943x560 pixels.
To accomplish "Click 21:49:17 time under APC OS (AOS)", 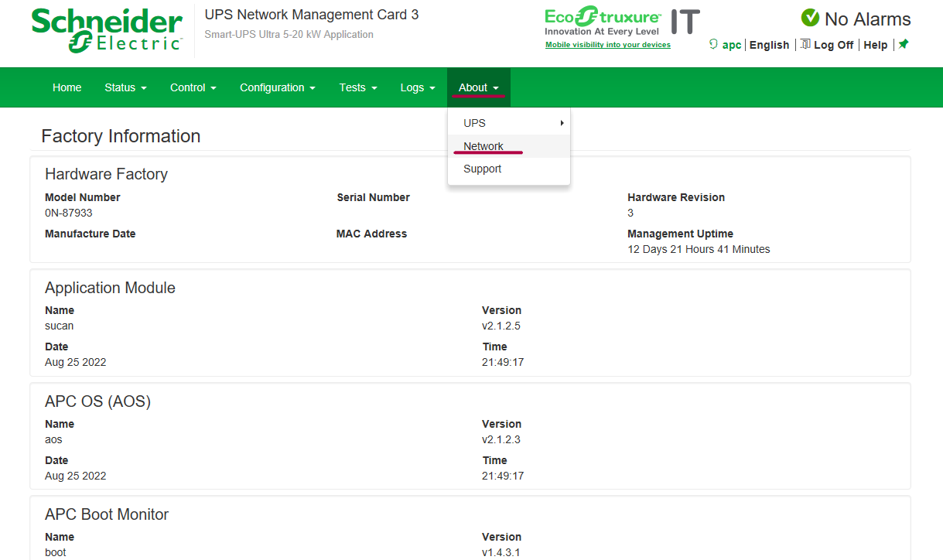I will [x=503, y=476].
